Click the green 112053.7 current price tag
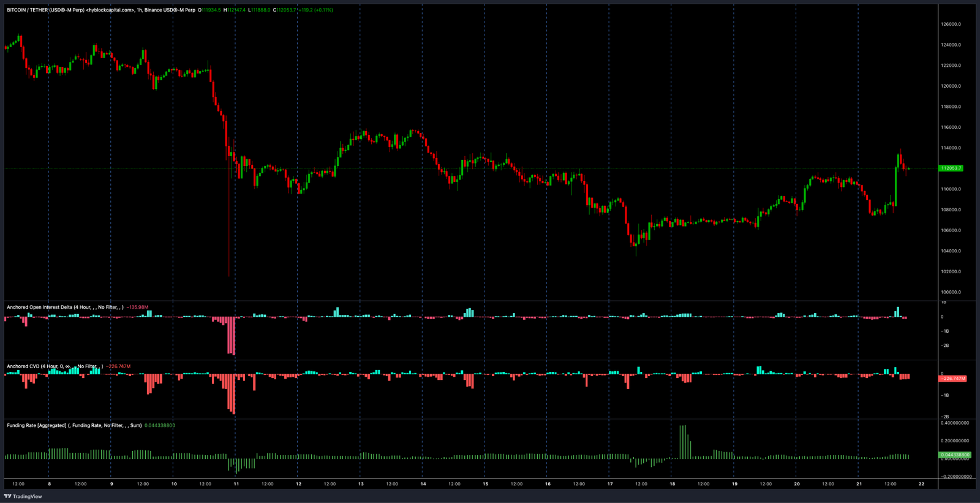This screenshot has height=503, width=980. point(951,168)
